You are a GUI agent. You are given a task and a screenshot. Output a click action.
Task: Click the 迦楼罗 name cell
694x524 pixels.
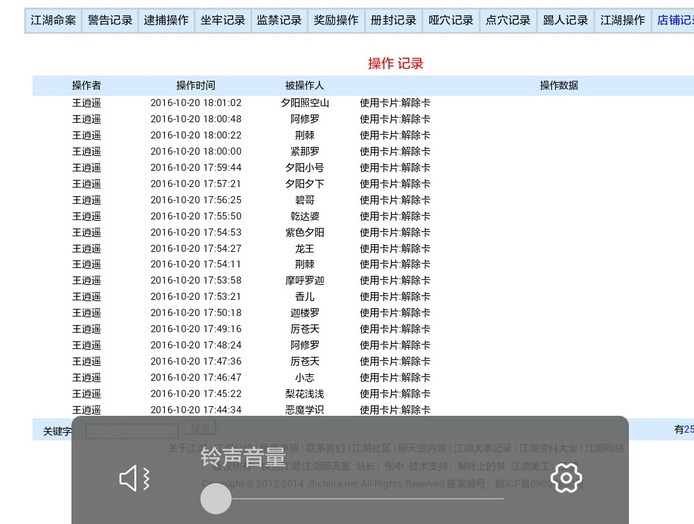[305, 313]
